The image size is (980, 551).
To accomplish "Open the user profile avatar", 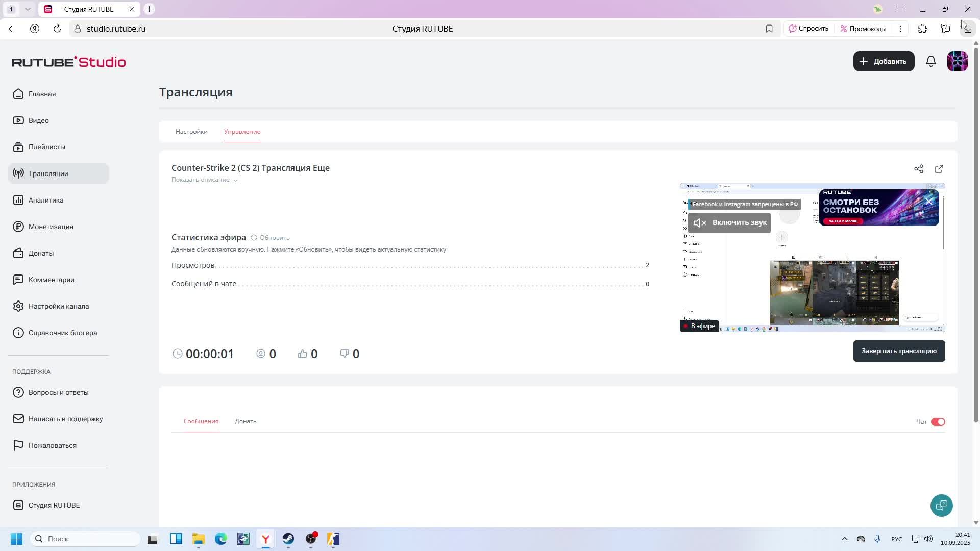I will point(957,61).
